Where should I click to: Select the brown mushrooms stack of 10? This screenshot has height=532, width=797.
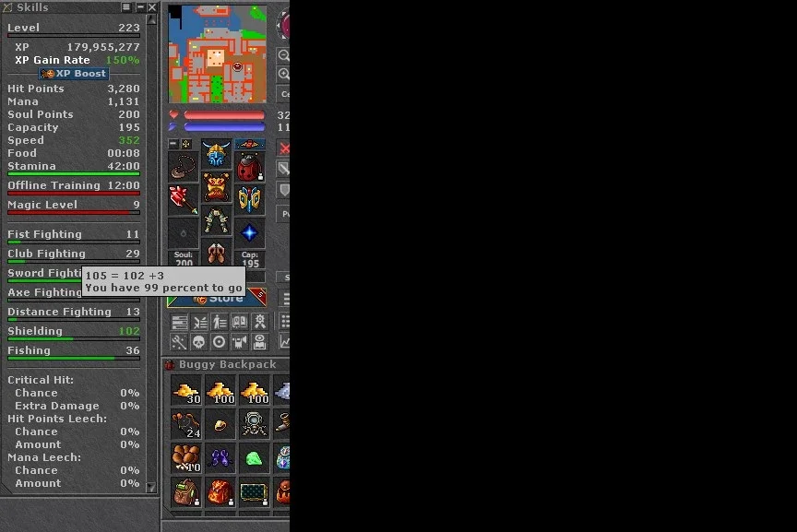[186, 458]
